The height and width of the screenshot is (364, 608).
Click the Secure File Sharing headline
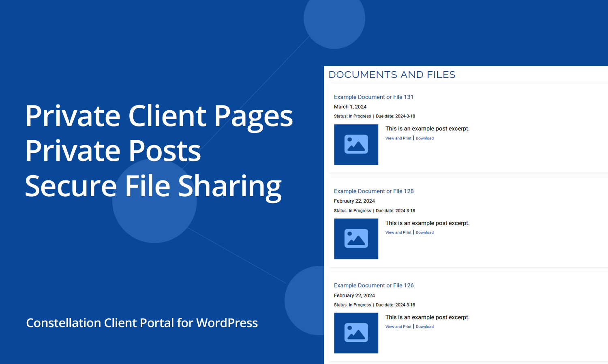tap(153, 186)
